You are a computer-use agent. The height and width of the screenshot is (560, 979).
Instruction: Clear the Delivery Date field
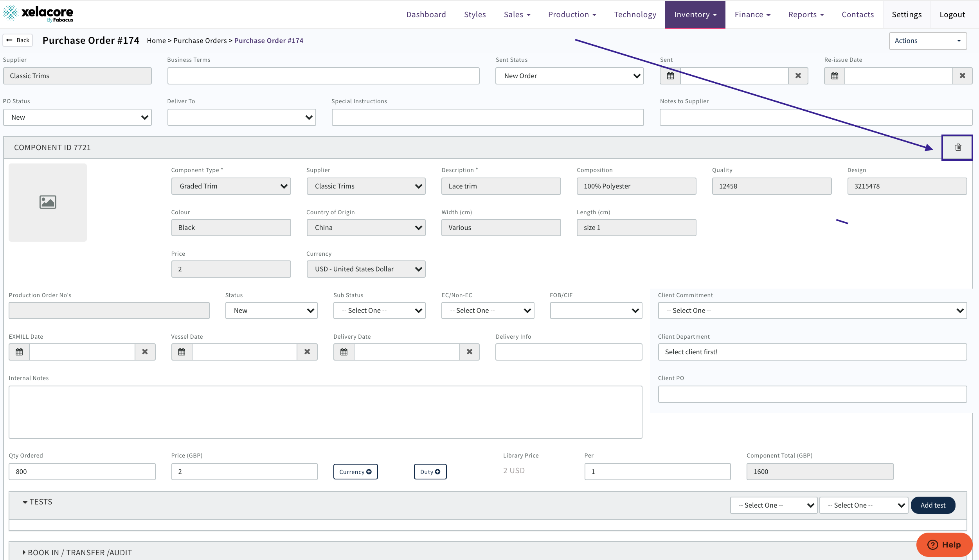coord(470,352)
